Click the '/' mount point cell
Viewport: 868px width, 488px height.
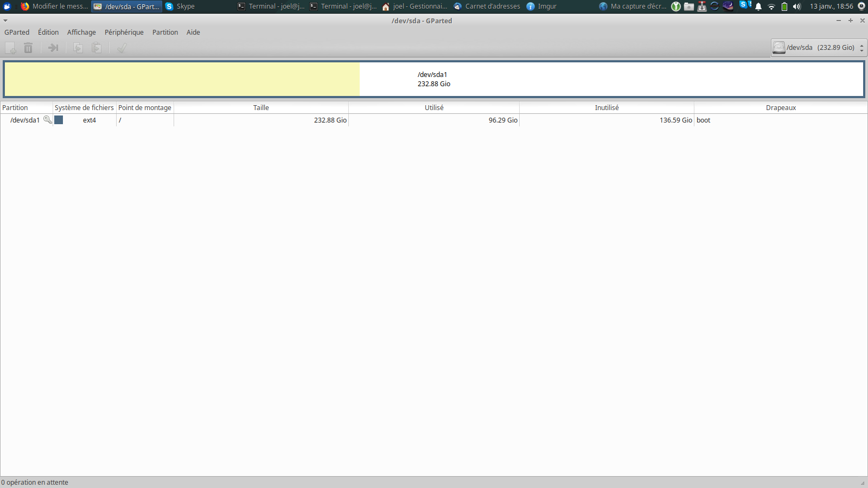click(145, 120)
